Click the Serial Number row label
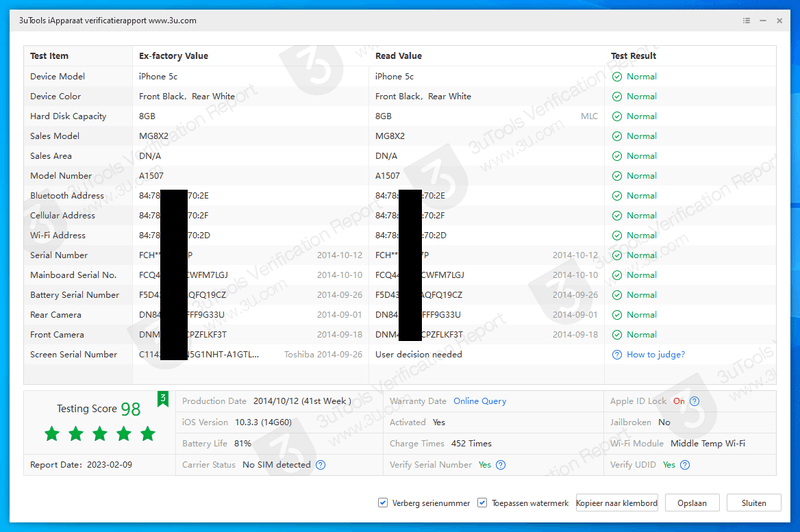Viewport: 800px width, 532px height. [59, 256]
